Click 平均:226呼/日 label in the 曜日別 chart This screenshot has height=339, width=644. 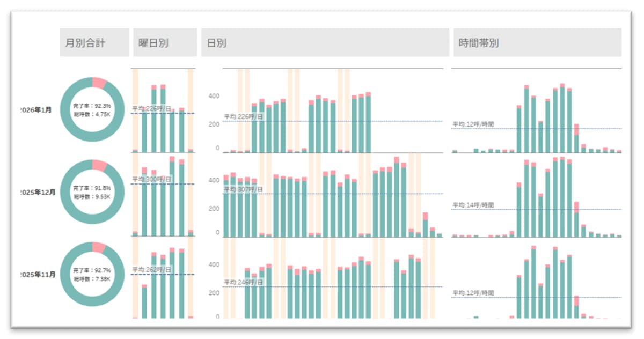pos(150,108)
